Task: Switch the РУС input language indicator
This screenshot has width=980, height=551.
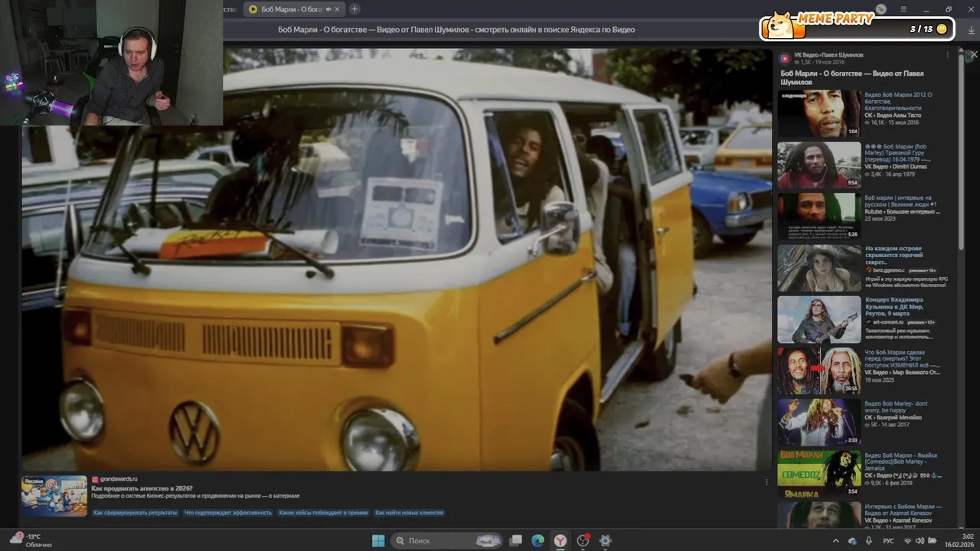Action: [x=888, y=540]
